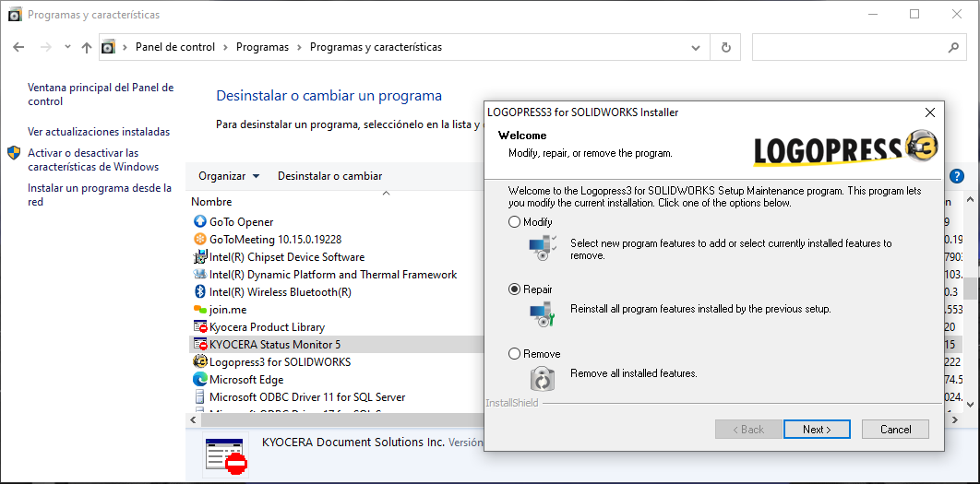Click the search magnifier icon

coord(953,47)
